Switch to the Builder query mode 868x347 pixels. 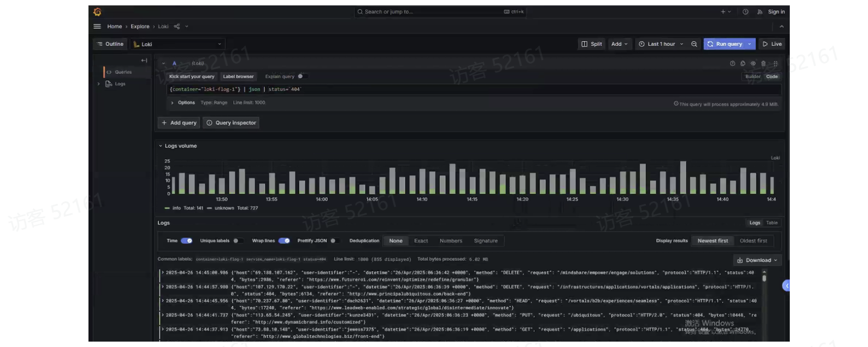(x=753, y=77)
